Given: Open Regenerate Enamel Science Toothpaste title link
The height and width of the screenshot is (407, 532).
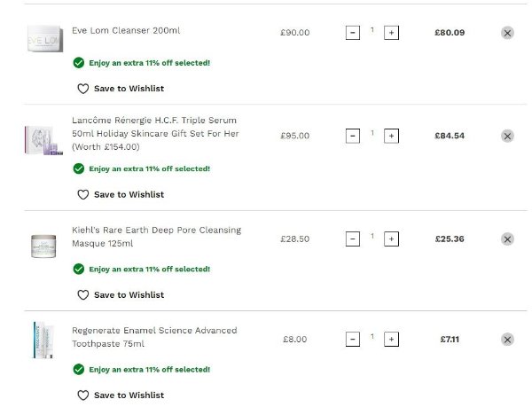Looking at the screenshot, I should coord(153,337).
